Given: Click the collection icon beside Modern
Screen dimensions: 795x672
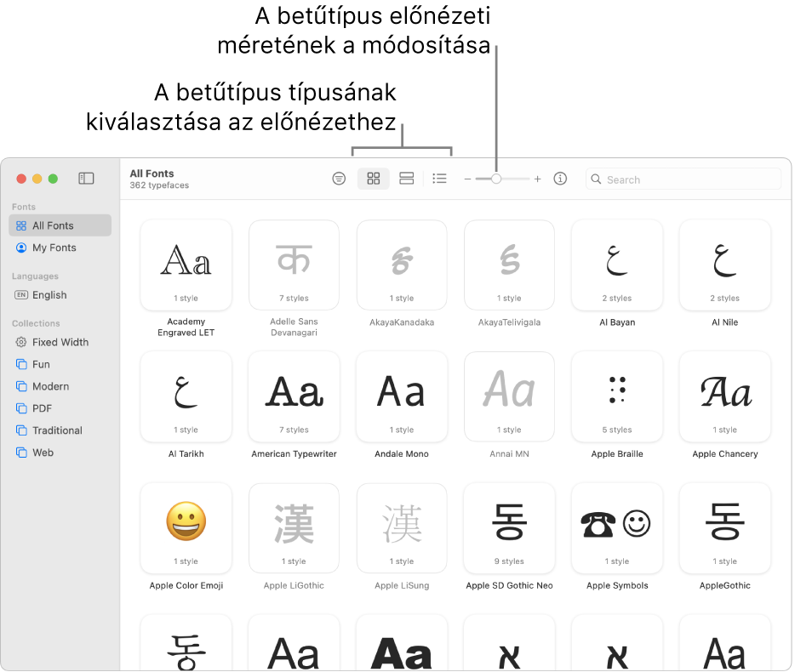Looking at the screenshot, I should coord(21,386).
